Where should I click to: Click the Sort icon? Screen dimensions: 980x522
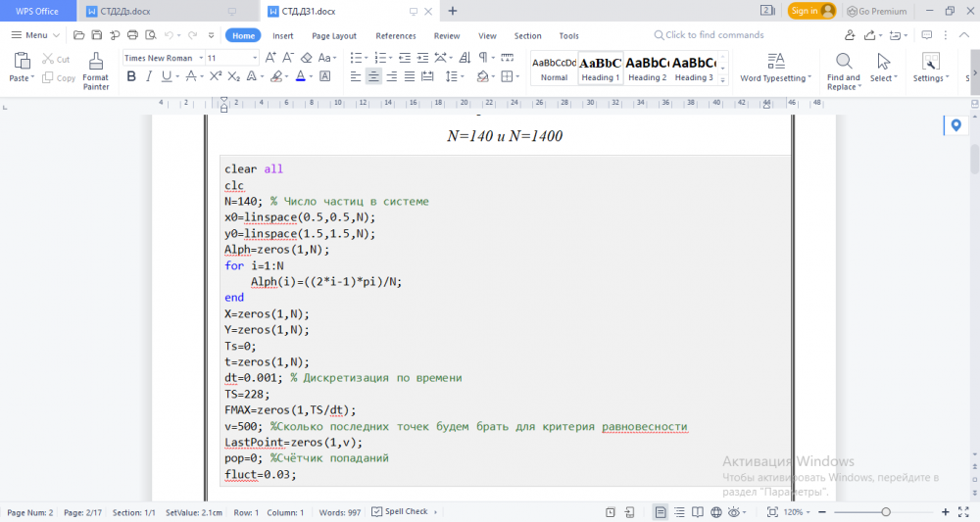(x=465, y=58)
